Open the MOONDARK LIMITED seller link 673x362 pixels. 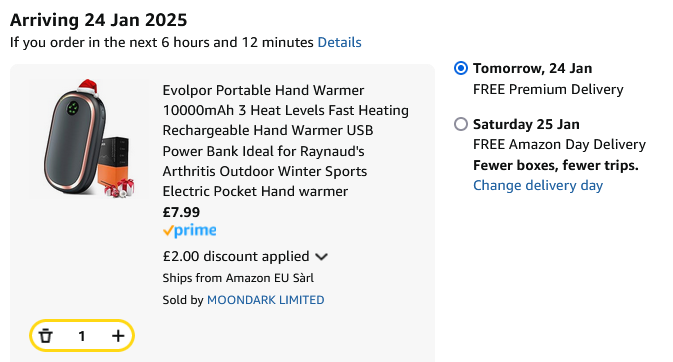coord(266,300)
